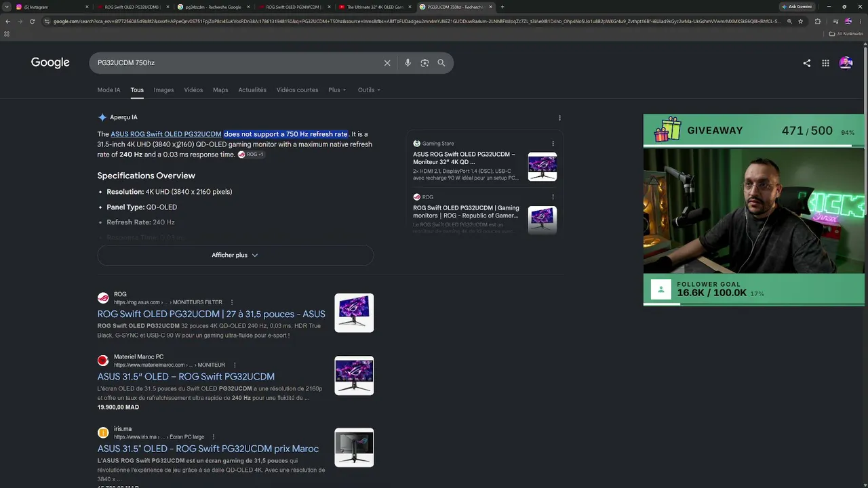The image size is (868, 488).
Task: Switch to The Ultimate 32" 4K OLED YouTube tab
Action: point(375,7)
